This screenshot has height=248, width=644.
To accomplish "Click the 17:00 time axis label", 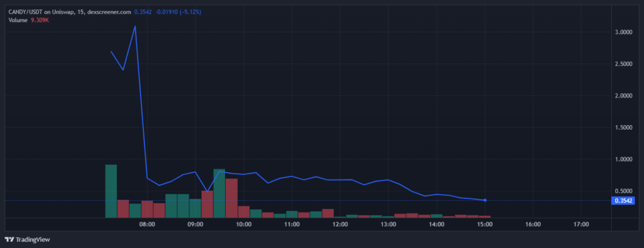I will click(581, 225).
